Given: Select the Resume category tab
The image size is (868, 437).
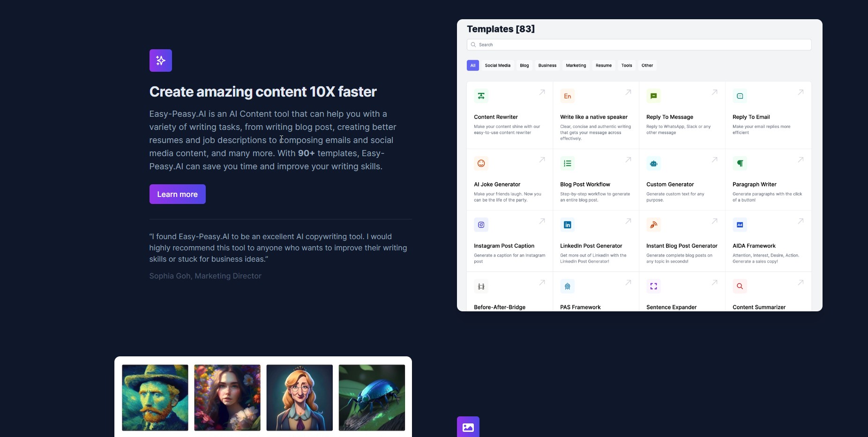Looking at the screenshot, I should pos(604,66).
